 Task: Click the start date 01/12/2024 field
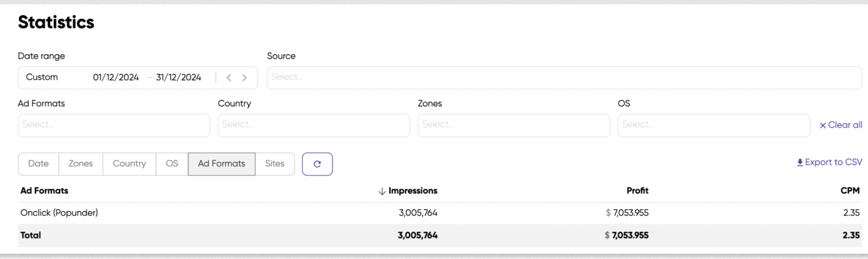[x=116, y=78]
